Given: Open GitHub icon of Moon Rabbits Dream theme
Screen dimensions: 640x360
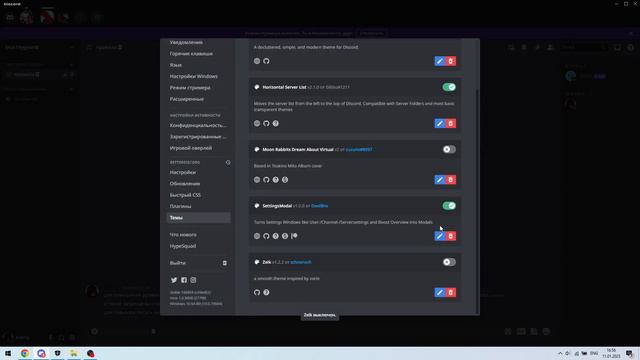Looking at the screenshot, I should (x=266, y=180).
